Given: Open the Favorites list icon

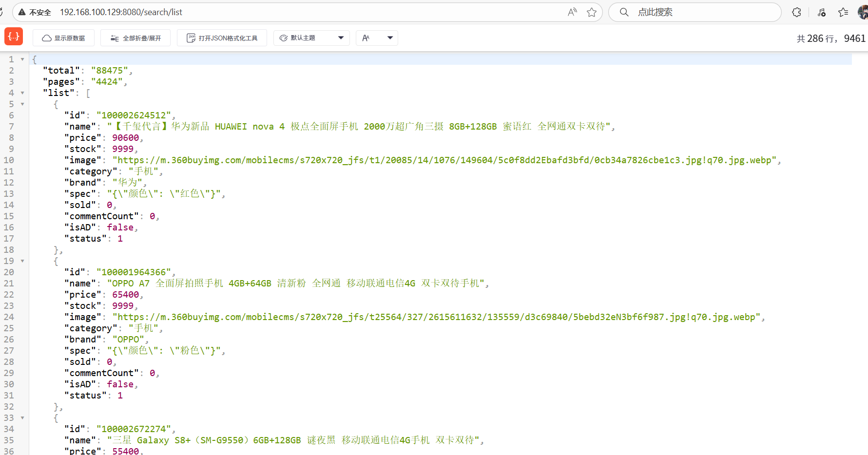Looking at the screenshot, I should [x=843, y=12].
